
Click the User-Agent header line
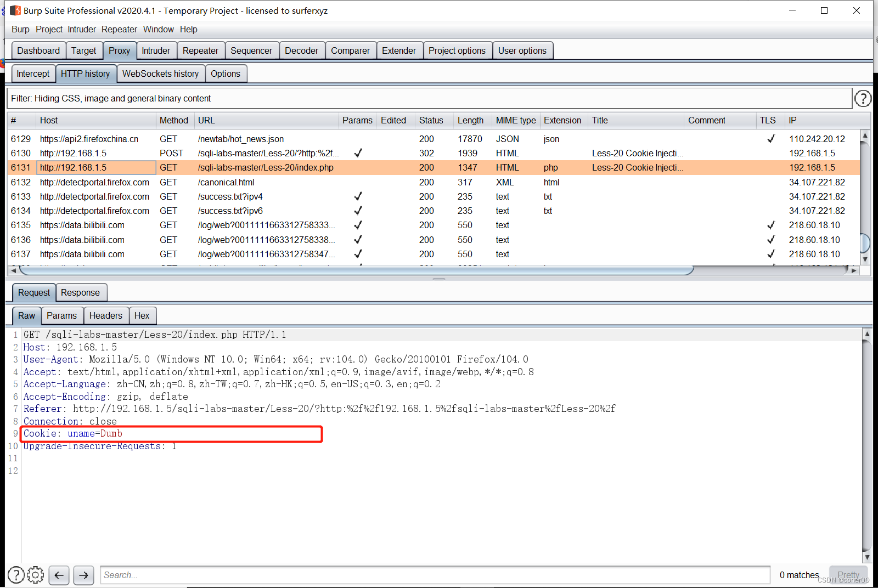[x=275, y=359]
